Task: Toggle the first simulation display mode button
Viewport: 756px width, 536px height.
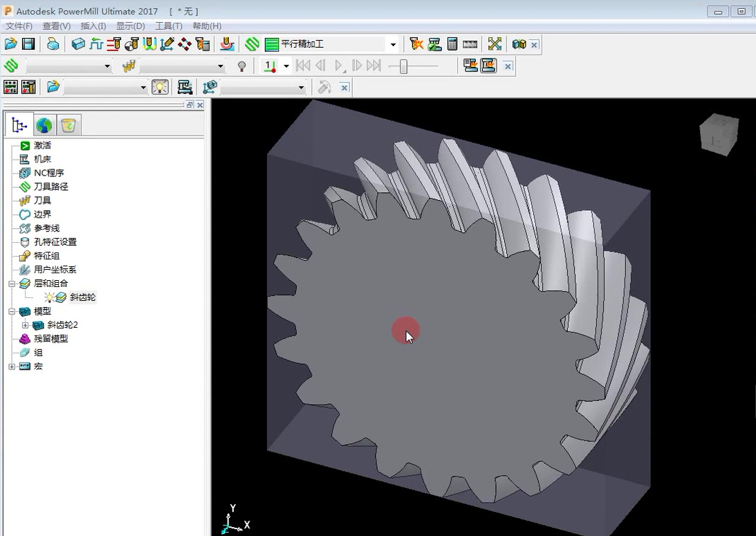Action: point(470,66)
